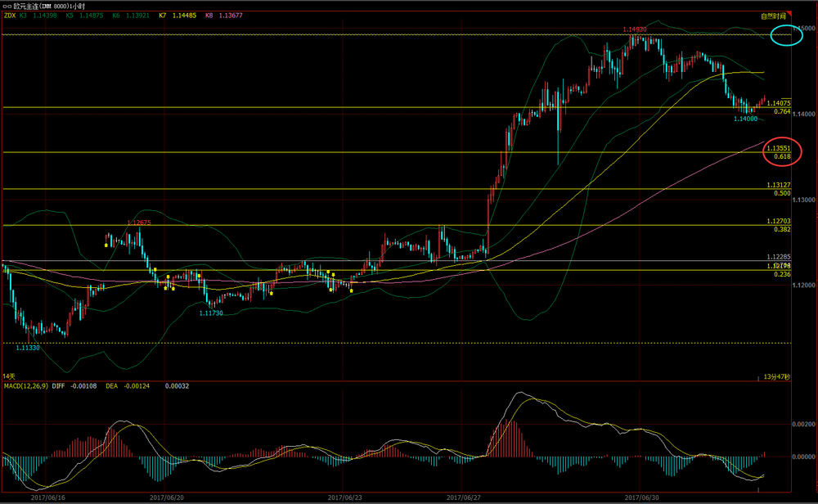Click the 2017/06/27 date on time axis
The width and height of the screenshot is (818, 504).
pyautogui.click(x=464, y=497)
